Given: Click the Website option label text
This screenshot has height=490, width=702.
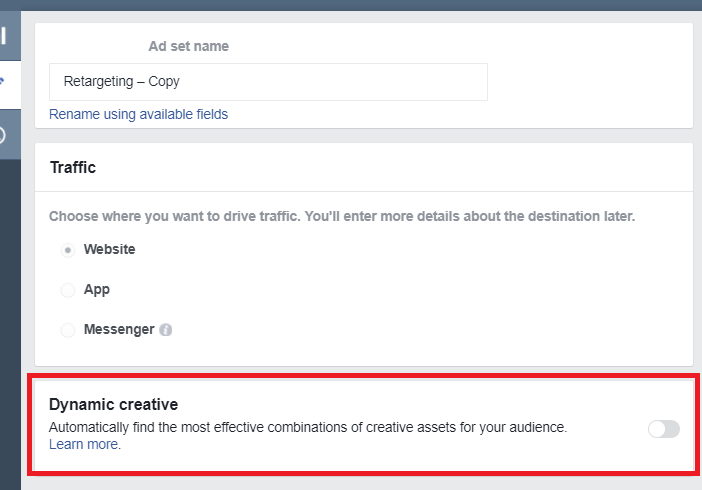Looking at the screenshot, I should click(x=109, y=249).
